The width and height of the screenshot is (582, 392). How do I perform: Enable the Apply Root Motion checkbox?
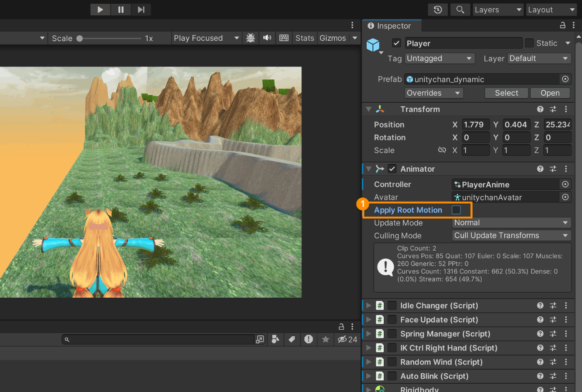(x=456, y=210)
